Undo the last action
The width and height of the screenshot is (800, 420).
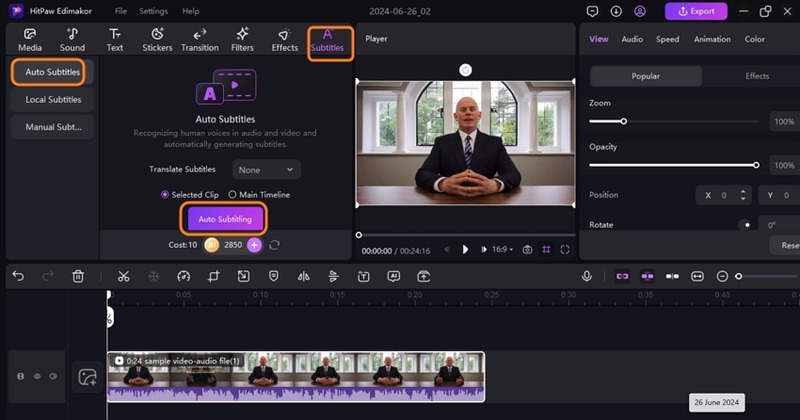pos(18,276)
